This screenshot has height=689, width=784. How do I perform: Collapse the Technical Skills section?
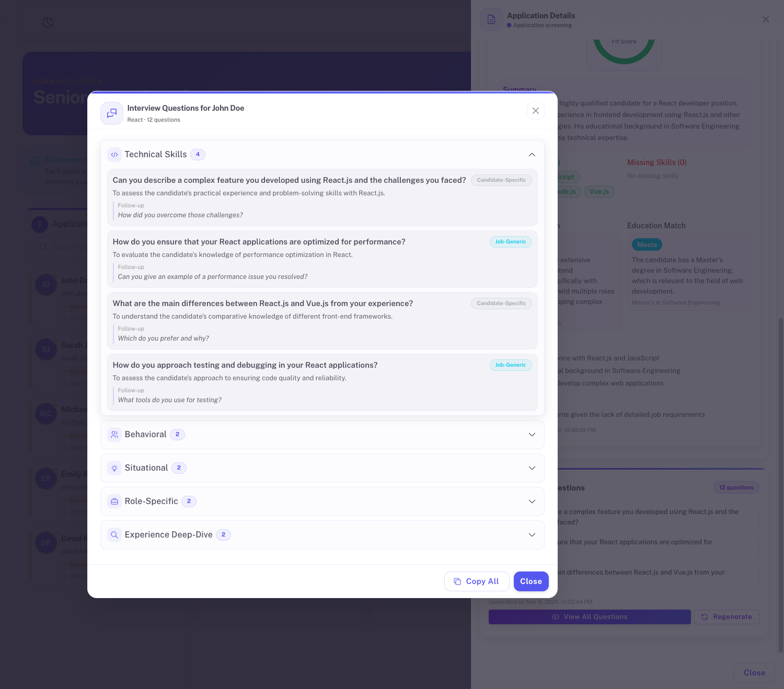(x=532, y=155)
